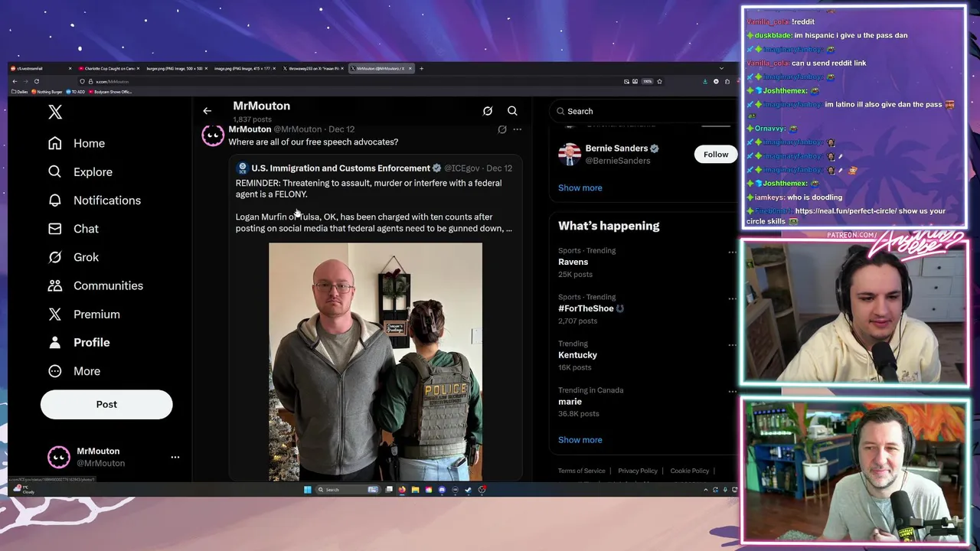This screenshot has width=980, height=551.
Task: Click the Grok explain icon on post
Action: 502,129
